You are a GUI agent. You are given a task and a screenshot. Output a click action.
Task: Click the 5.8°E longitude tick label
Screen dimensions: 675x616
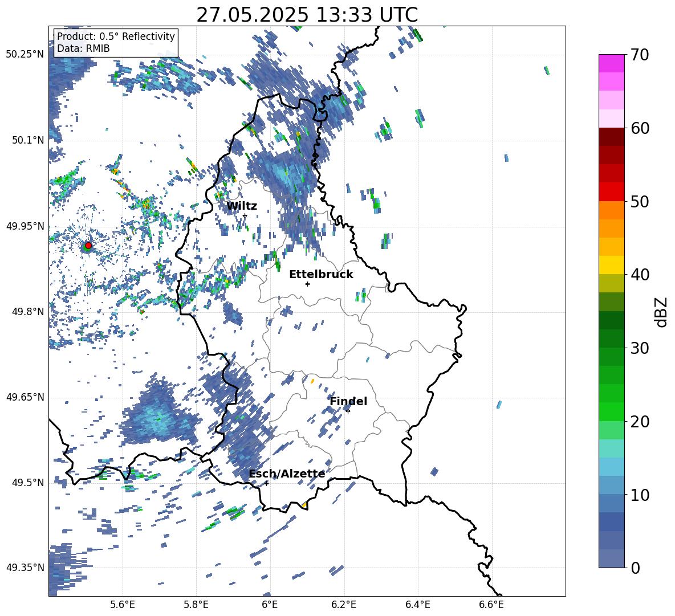[196, 605]
